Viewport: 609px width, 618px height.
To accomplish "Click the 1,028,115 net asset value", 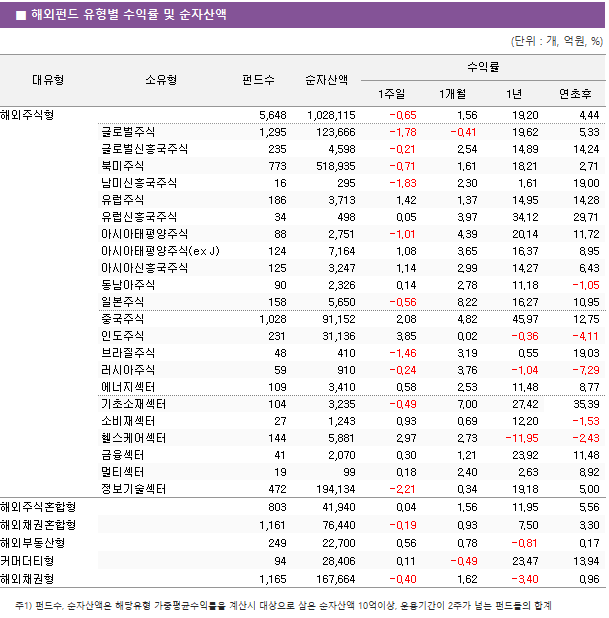I will (331, 115).
